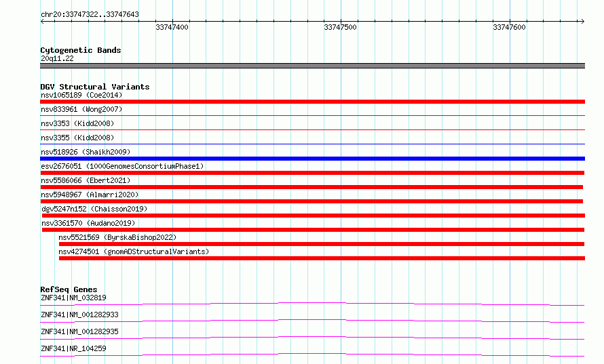Click the right arrow end of the ruler
This screenshot has height=364, width=604.
(x=582, y=22)
